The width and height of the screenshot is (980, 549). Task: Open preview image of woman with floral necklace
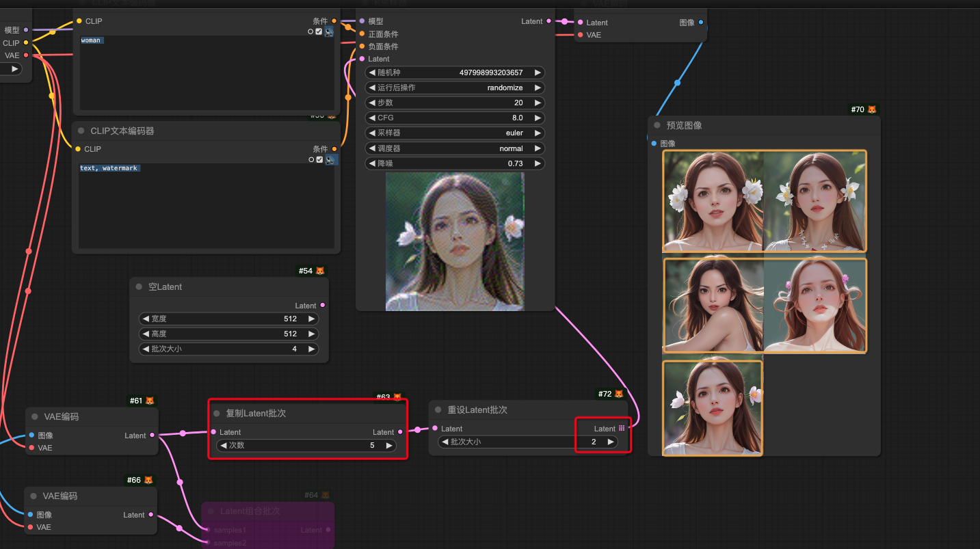click(x=815, y=201)
